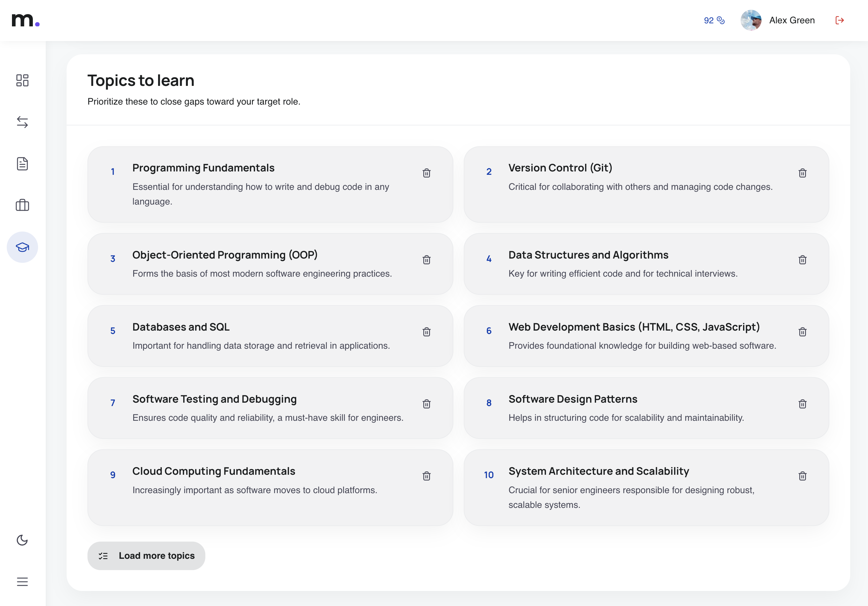This screenshot has height=606, width=868.
Task: Open the document section from the sidebar
Action: [22, 163]
